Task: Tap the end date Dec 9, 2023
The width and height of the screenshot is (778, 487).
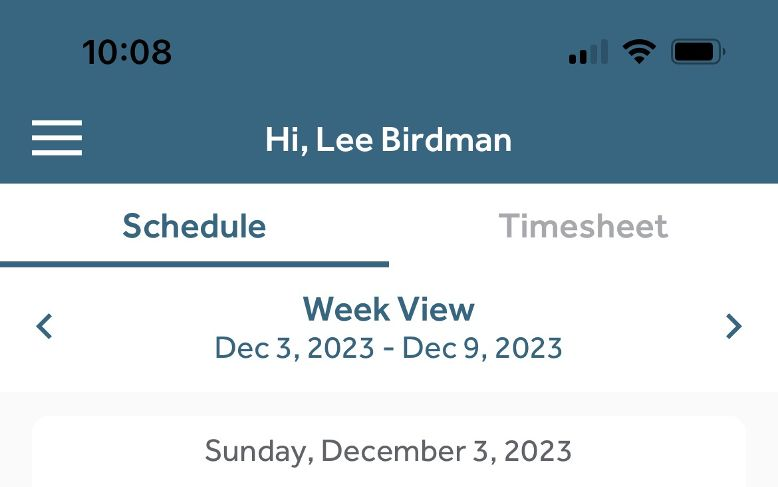Action: pos(482,348)
